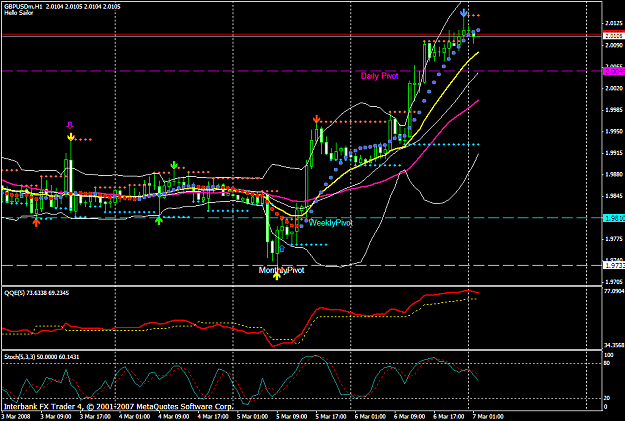The image size is (625, 421).
Task: Select the cyan 1.9810 weekly pivot price tag
Action: pos(614,218)
